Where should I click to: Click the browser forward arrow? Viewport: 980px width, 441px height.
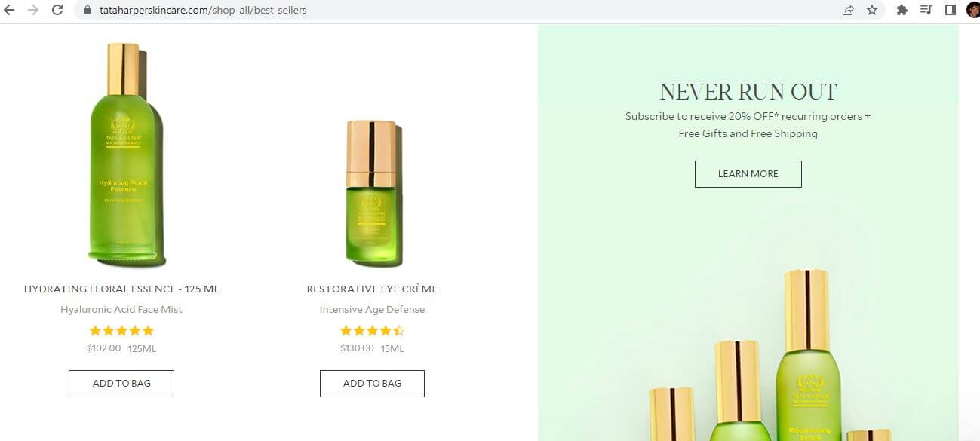[32, 11]
